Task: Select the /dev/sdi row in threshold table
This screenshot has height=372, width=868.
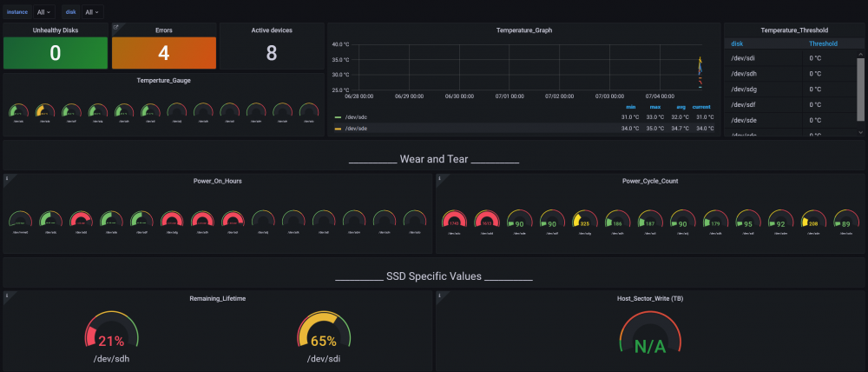Action: [790, 57]
